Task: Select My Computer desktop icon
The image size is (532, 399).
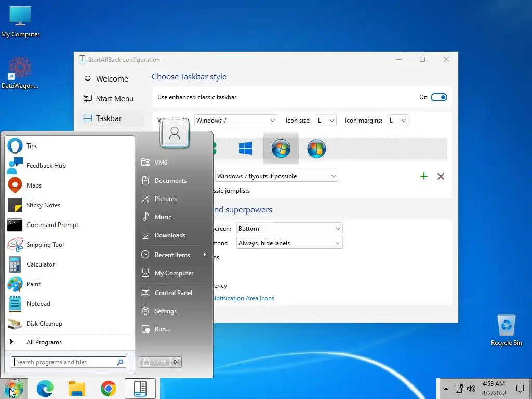Action: [20, 22]
